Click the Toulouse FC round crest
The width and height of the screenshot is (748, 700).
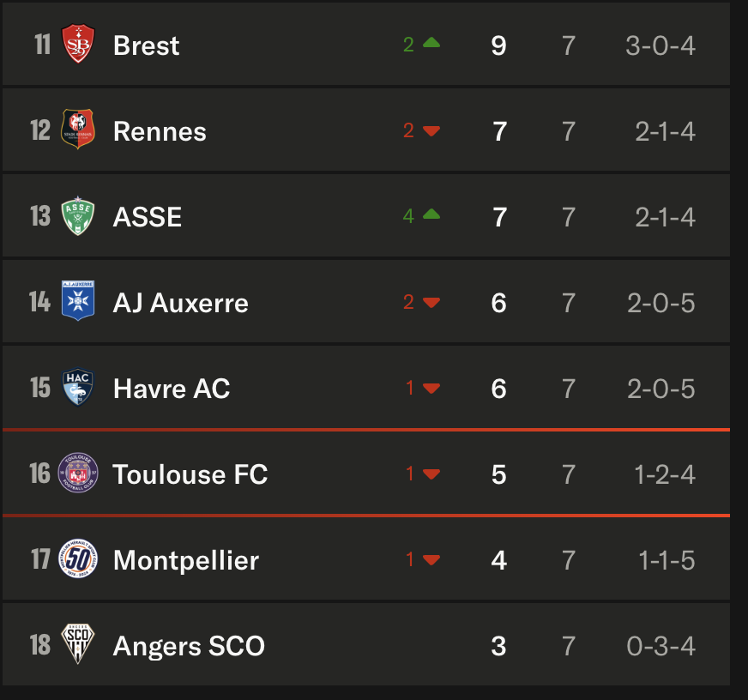coord(78,473)
